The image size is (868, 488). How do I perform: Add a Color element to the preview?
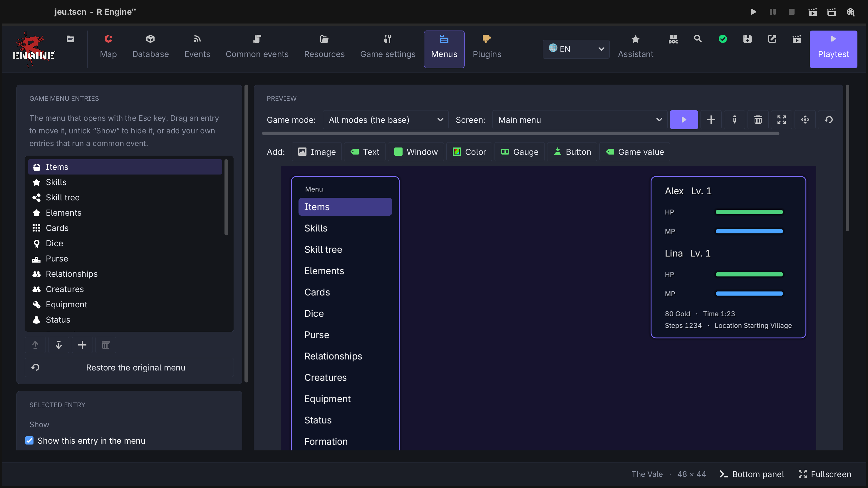(x=469, y=152)
